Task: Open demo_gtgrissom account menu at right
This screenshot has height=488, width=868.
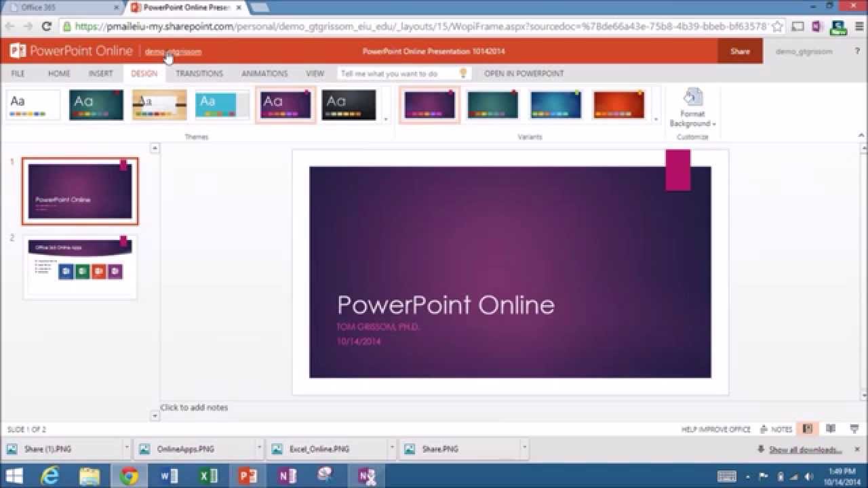Action: point(804,52)
